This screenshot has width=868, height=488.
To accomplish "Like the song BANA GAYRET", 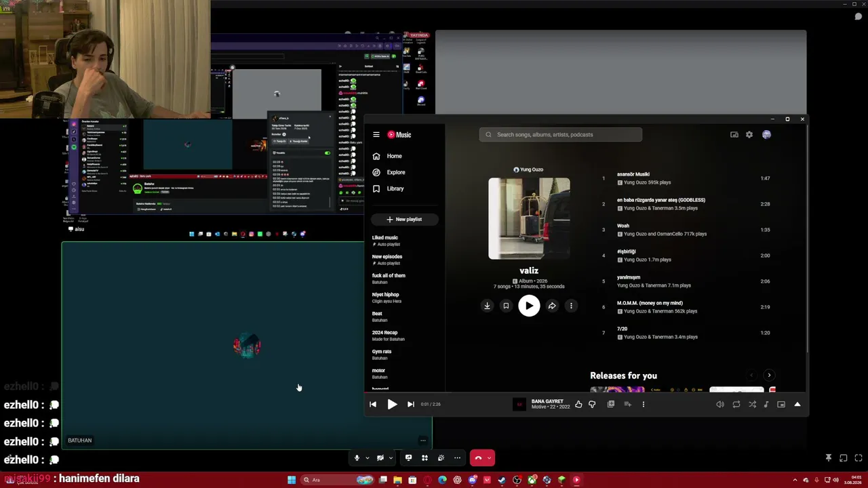I will tap(578, 404).
